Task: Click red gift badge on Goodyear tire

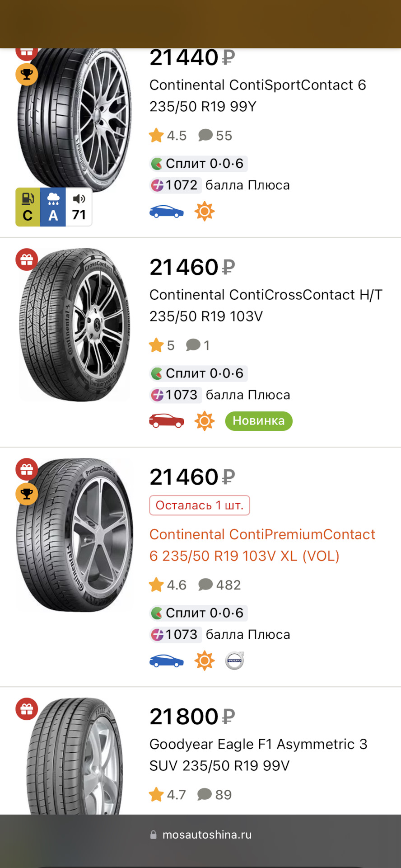Action: coord(27,709)
